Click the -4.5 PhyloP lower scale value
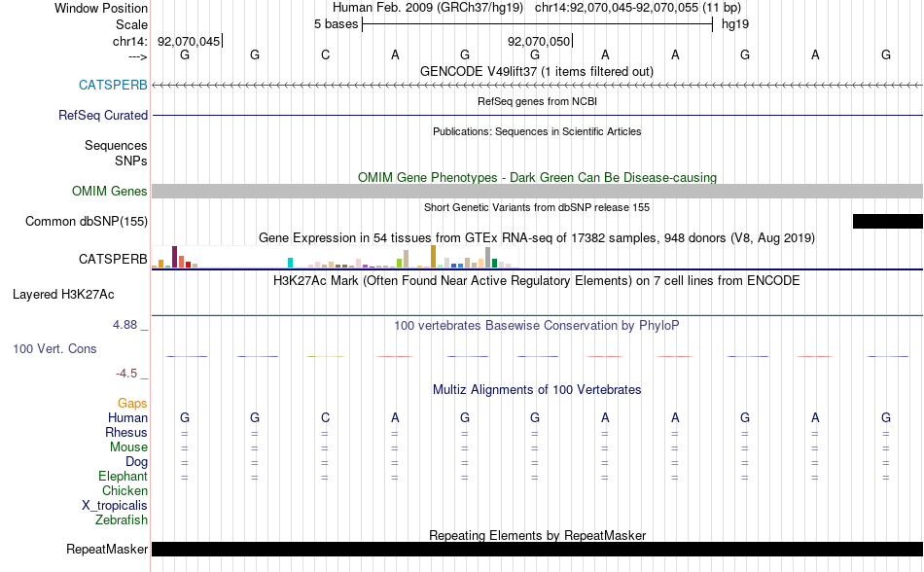This screenshot has height=572, width=924. [x=126, y=373]
